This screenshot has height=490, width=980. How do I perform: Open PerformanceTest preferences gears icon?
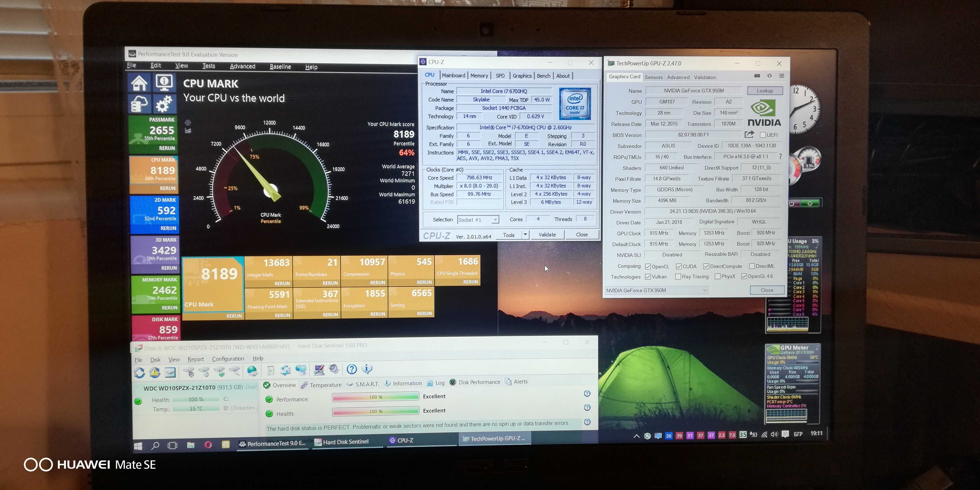(x=164, y=104)
